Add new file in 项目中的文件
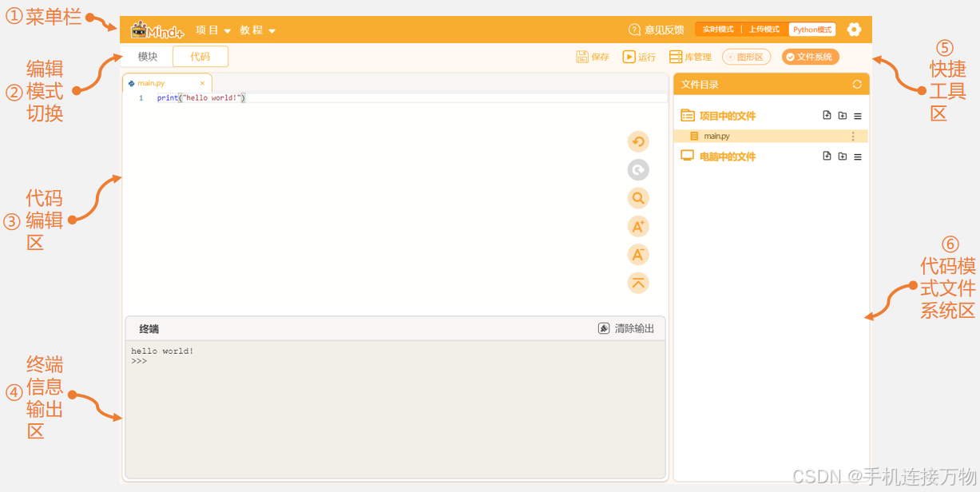 tap(827, 115)
